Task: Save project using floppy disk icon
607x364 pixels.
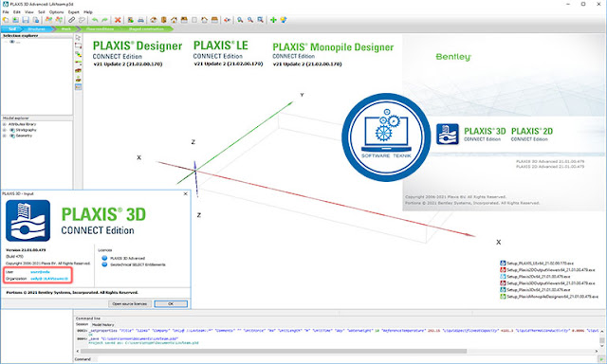Action: tap(26, 20)
